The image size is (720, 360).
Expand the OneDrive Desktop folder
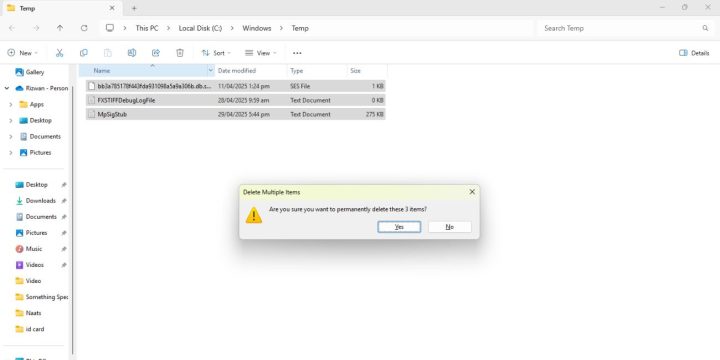click(x=11, y=120)
